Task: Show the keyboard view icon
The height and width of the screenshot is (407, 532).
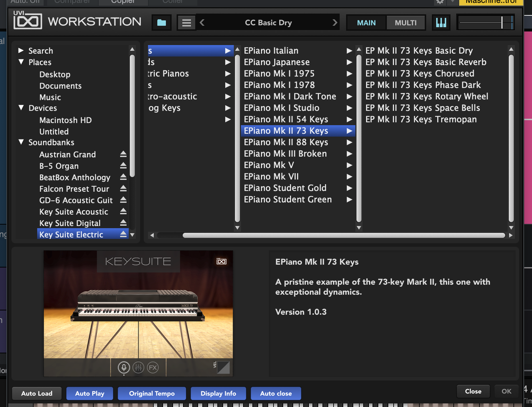Action: point(441,23)
